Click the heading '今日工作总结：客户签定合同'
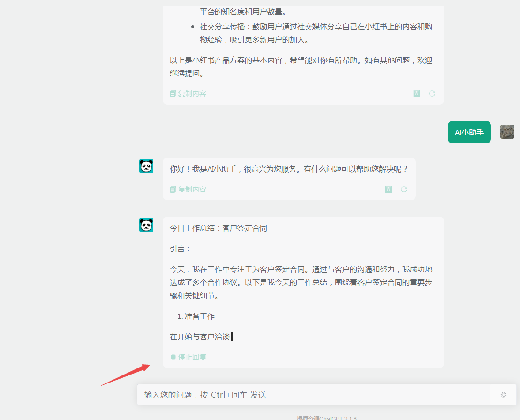The image size is (520, 420). tap(218, 228)
